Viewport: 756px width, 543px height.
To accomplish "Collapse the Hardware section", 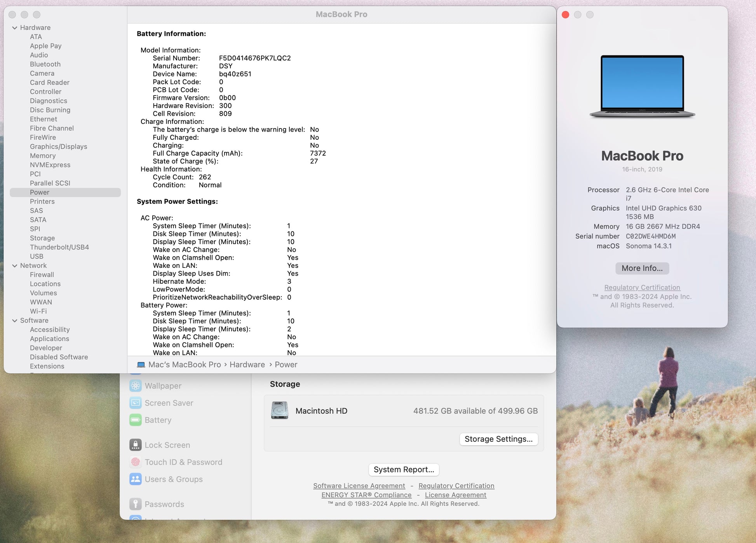I will point(15,28).
